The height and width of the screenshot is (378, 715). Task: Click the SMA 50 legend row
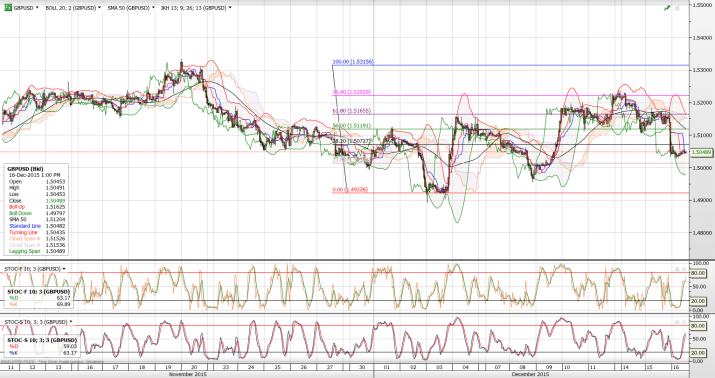pos(36,220)
